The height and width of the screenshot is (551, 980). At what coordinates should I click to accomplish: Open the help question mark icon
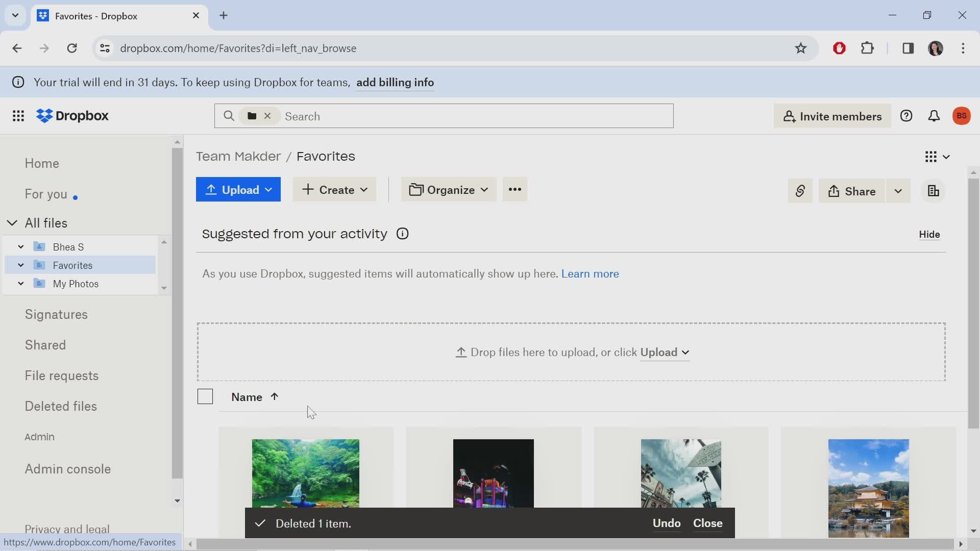tap(906, 116)
